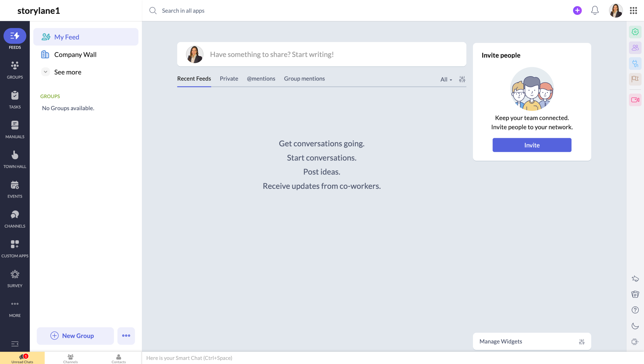Open the apps grid launcher
Viewport: 644px width, 364px height.
click(x=633, y=11)
